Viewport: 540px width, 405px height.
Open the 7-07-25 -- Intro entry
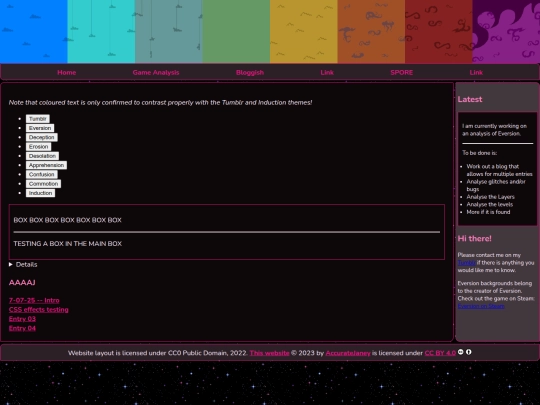[34, 300]
